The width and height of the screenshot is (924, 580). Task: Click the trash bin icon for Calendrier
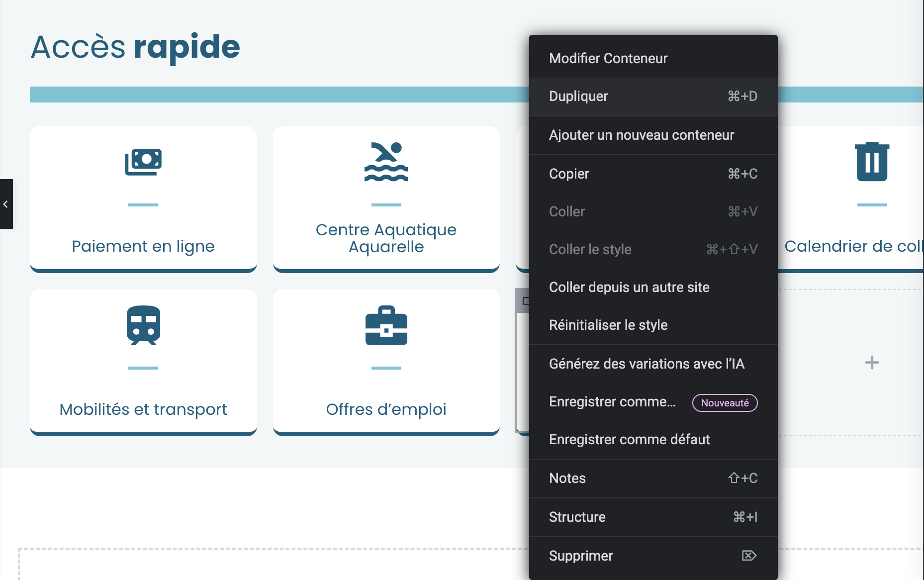[x=872, y=162]
